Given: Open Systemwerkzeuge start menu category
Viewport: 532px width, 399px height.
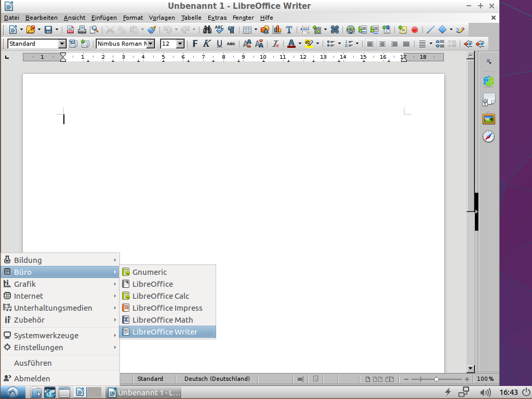Looking at the screenshot, I should pyautogui.click(x=60, y=336).
